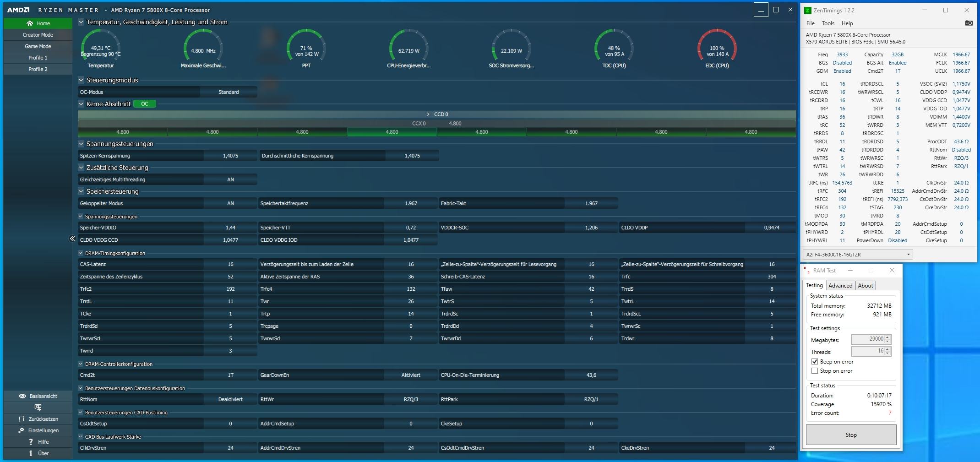Click OC-Modus Standard value
980x462 pixels.
click(x=229, y=92)
